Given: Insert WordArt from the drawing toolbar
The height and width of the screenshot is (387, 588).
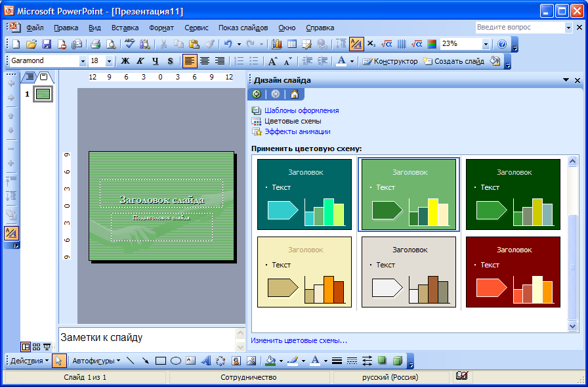Looking at the screenshot, I should (206, 361).
